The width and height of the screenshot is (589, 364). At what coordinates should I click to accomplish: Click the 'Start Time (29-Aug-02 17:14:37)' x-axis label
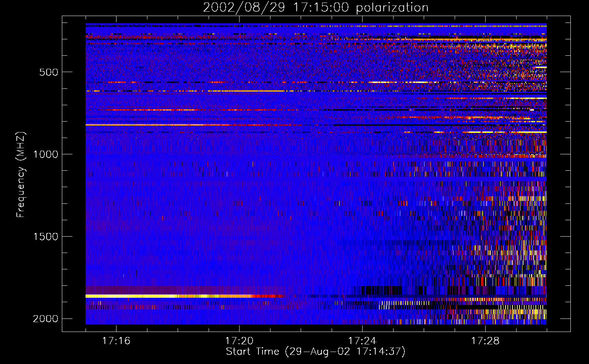click(x=316, y=352)
